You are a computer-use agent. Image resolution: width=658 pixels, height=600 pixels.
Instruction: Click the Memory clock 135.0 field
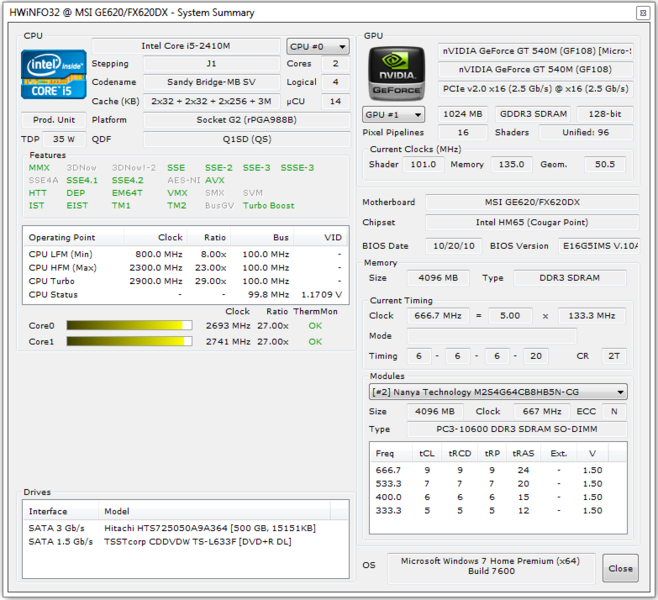tap(512, 164)
